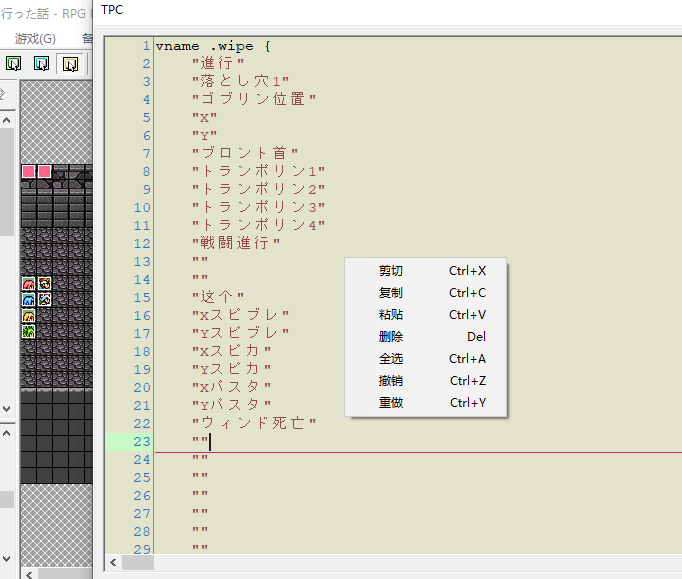Click the brown-haired character event beside red one
The width and height of the screenshot is (682, 579).
click(x=44, y=284)
